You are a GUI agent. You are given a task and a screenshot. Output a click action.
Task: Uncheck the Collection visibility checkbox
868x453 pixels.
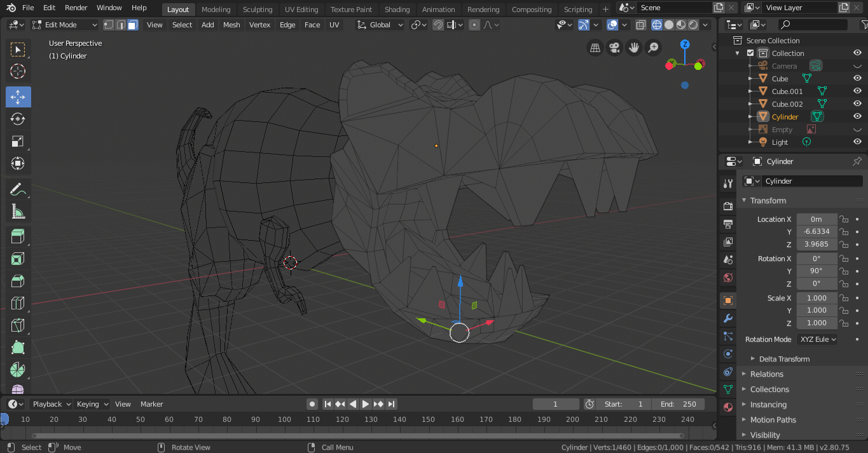[750, 53]
